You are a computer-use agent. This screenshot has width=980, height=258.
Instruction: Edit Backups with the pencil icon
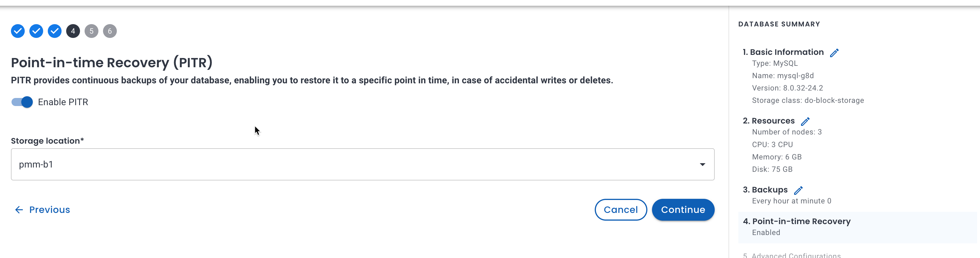pyautogui.click(x=799, y=190)
